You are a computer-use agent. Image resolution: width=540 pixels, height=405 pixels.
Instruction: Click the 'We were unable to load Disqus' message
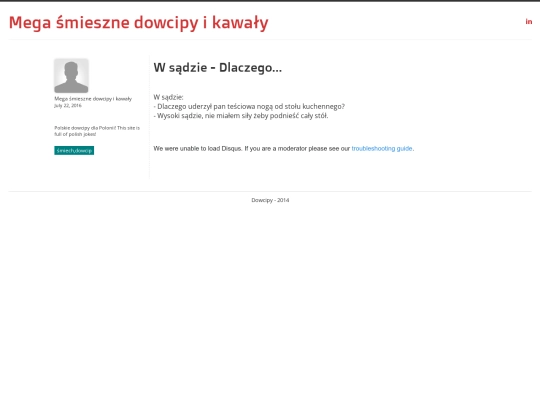click(284, 148)
